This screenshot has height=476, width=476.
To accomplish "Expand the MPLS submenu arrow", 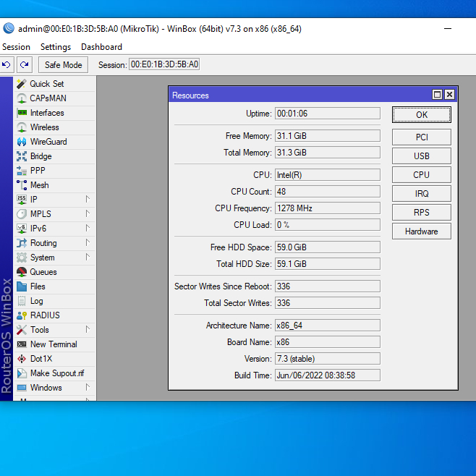I will 88,213.
